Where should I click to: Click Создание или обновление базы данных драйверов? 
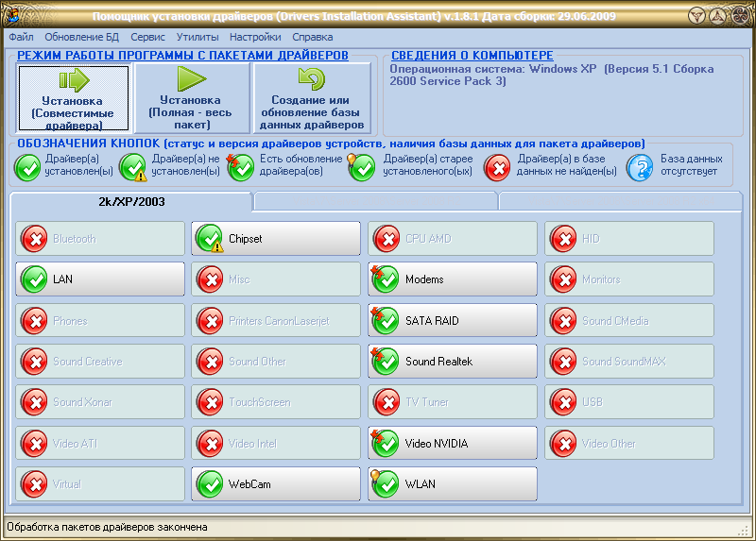[x=311, y=98]
